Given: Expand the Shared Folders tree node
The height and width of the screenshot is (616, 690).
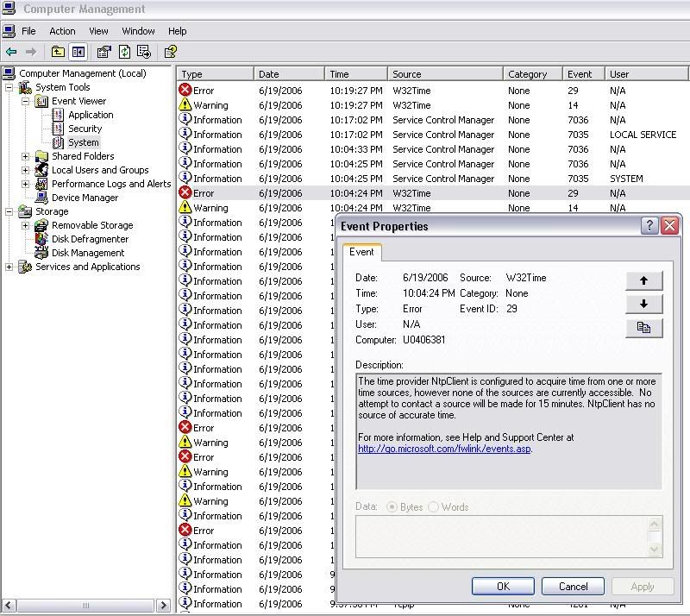Looking at the screenshot, I should (x=26, y=156).
